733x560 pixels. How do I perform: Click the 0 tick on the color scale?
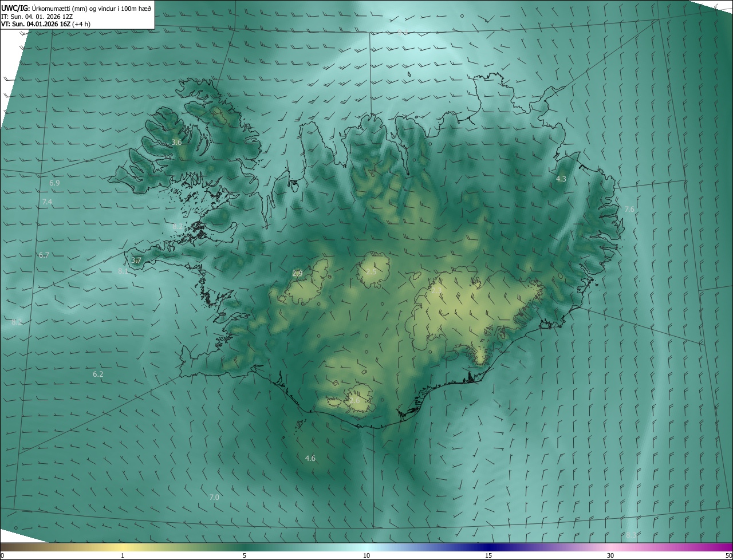(x=2, y=555)
